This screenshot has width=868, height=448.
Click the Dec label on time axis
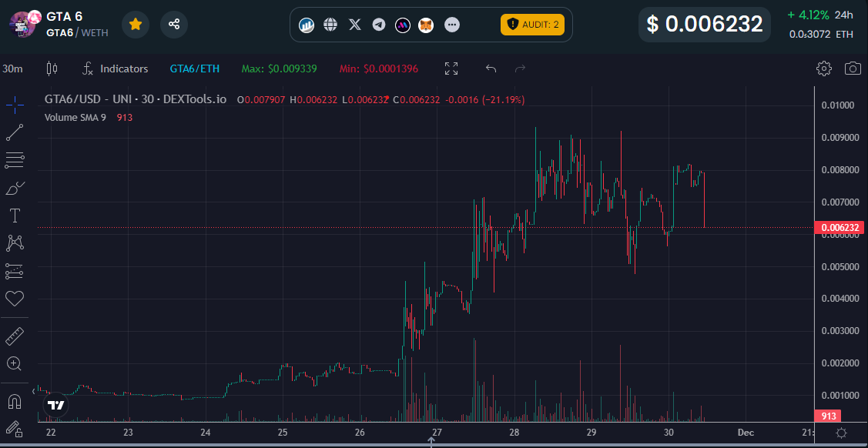pos(746,432)
